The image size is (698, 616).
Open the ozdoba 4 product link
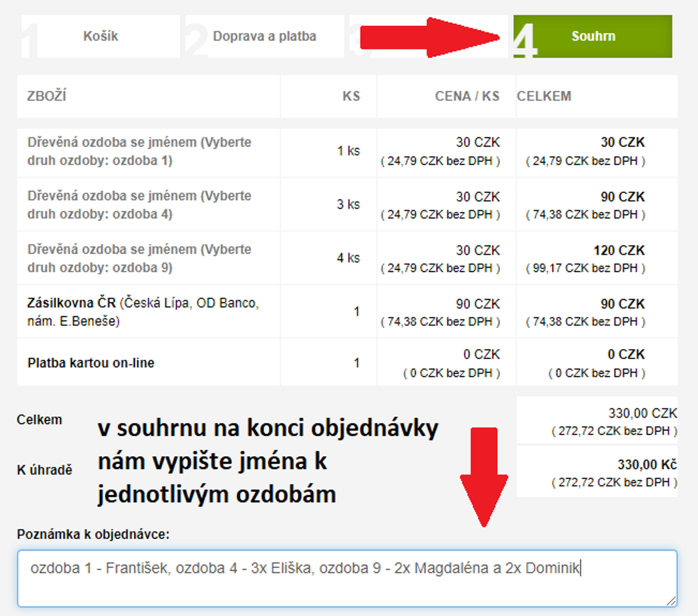(139, 205)
